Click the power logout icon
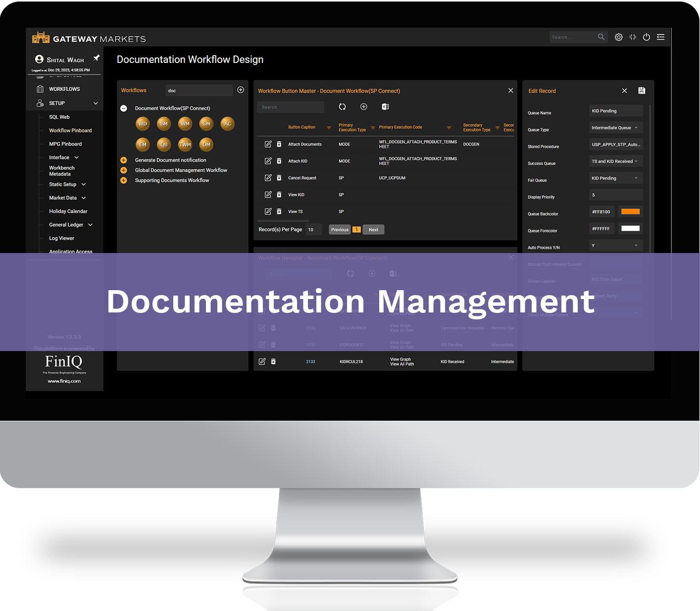 pos(647,37)
